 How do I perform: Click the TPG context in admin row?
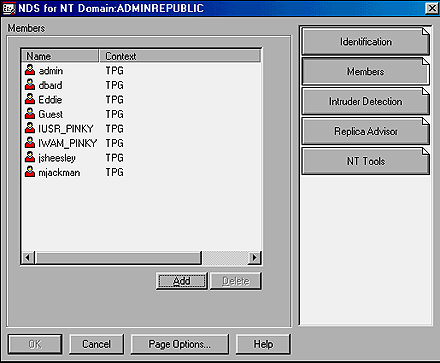pyautogui.click(x=115, y=71)
